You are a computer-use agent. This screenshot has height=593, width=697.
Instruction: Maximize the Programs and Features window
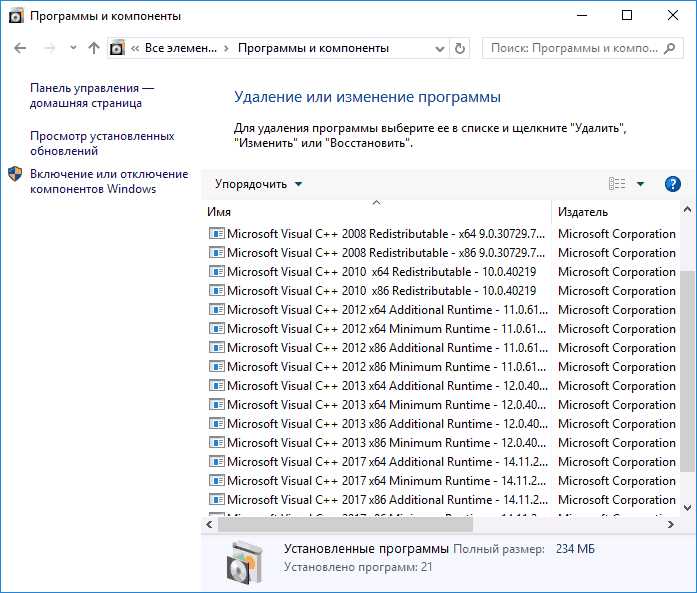[x=627, y=16]
